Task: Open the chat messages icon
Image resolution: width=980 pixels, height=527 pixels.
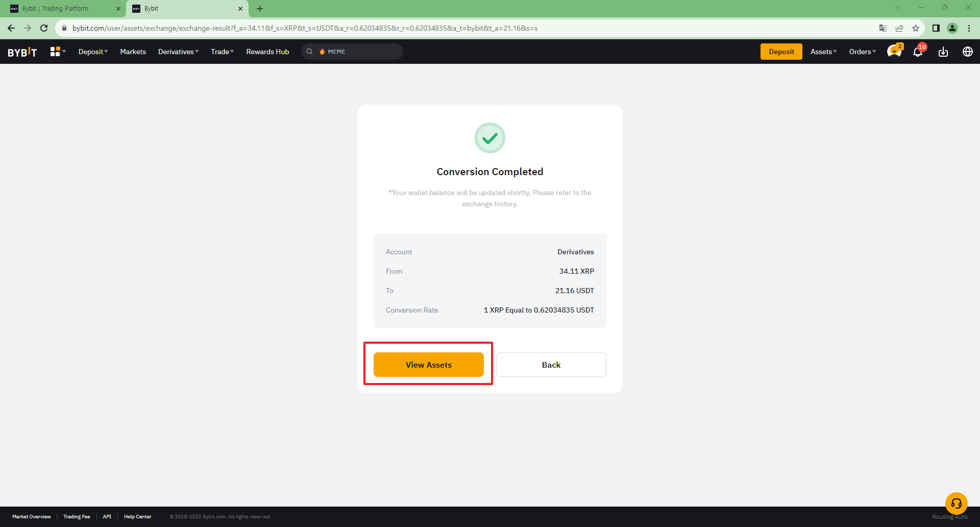Action: point(894,52)
